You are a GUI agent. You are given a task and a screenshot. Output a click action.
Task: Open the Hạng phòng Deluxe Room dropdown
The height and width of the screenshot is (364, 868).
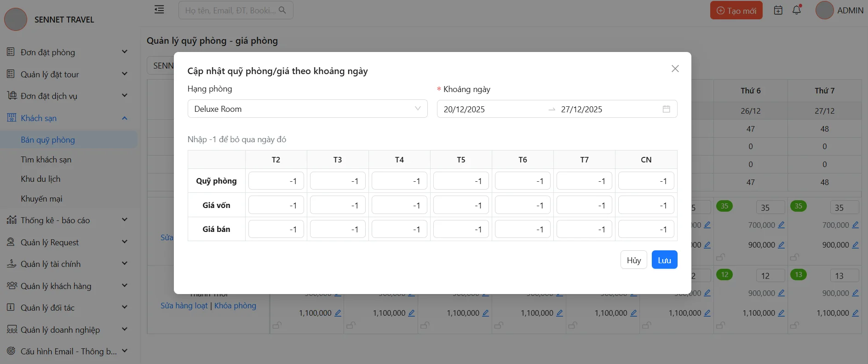307,109
